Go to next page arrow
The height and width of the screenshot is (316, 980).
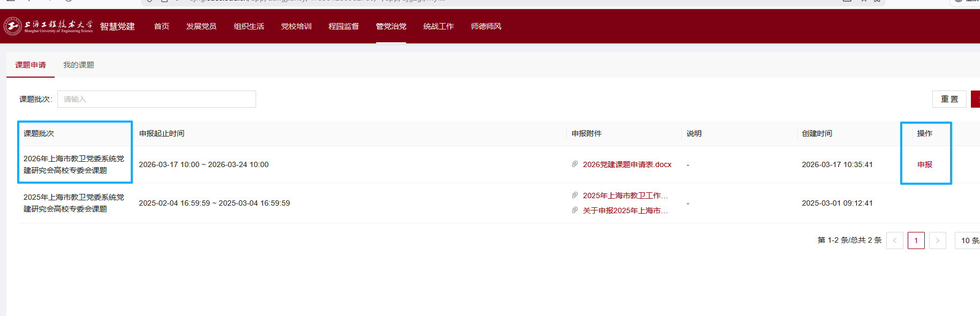937,240
